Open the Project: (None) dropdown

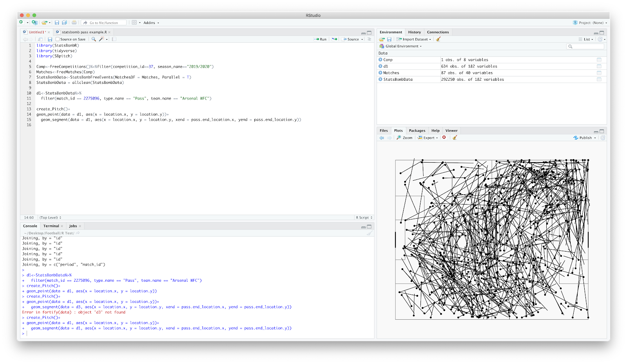pos(590,23)
